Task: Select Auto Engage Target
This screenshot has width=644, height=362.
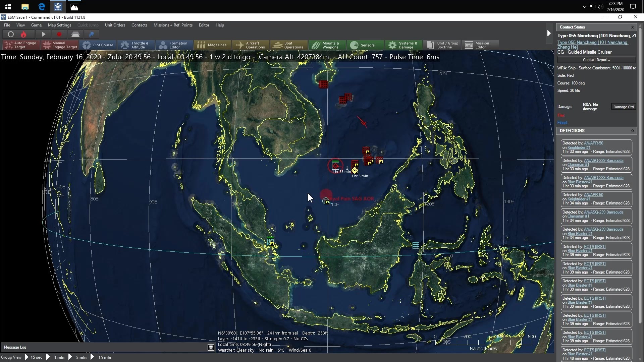Action: (x=21, y=45)
